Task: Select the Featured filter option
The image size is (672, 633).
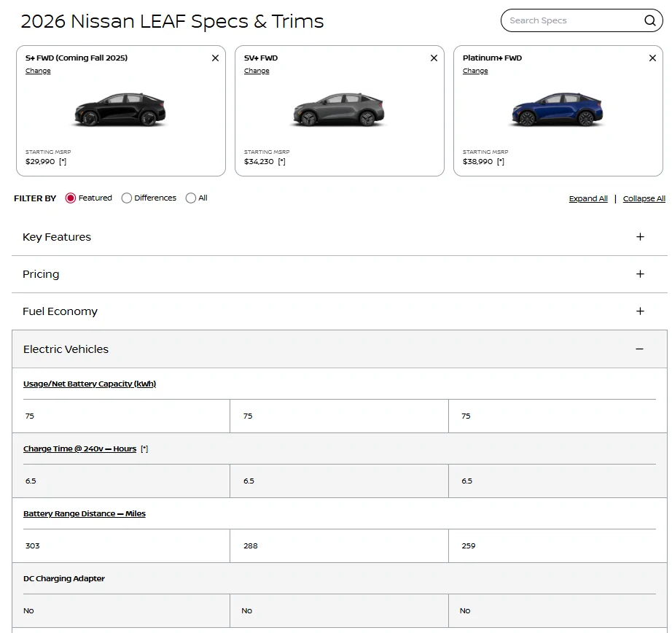Action: pyautogui.click(x=71, y=198)
